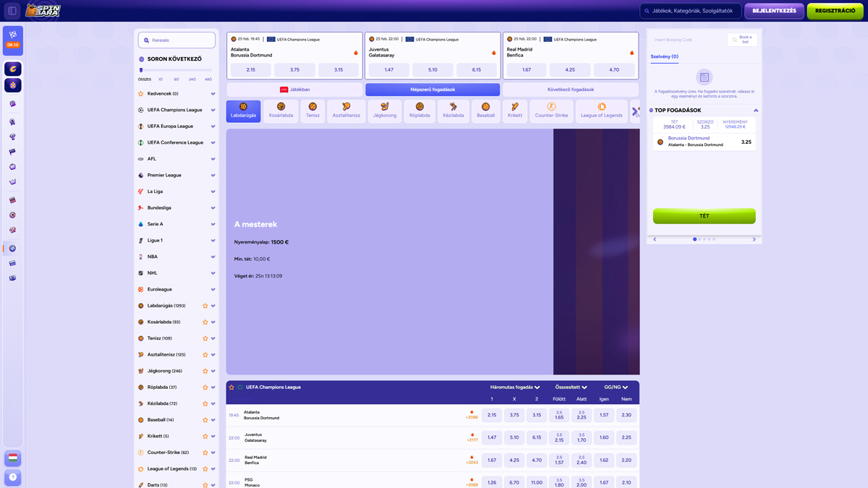Open the Hungarian flag language selector

pyautogui.click(x=12, y=458)
